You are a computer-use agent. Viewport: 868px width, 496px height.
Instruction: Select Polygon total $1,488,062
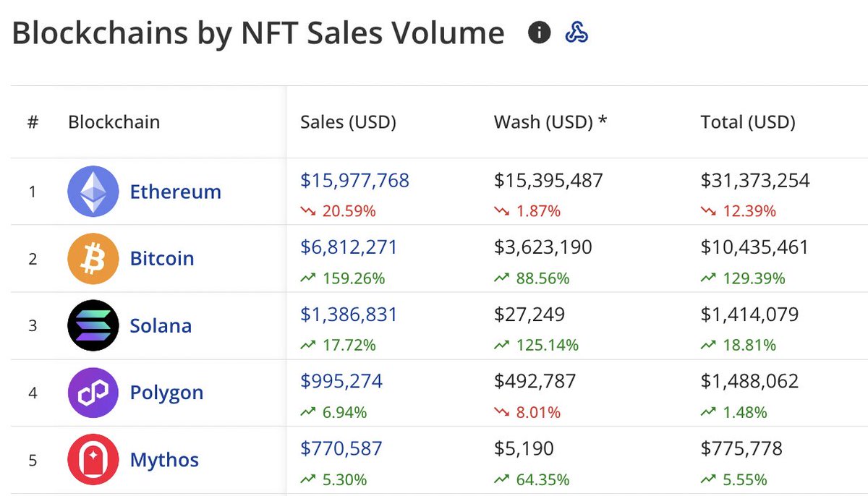(749, 381)
